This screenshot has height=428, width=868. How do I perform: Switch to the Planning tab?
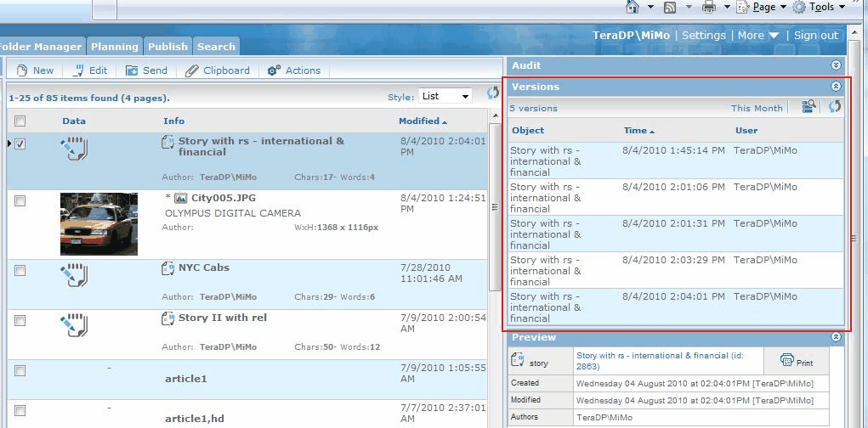coord(114,47)
